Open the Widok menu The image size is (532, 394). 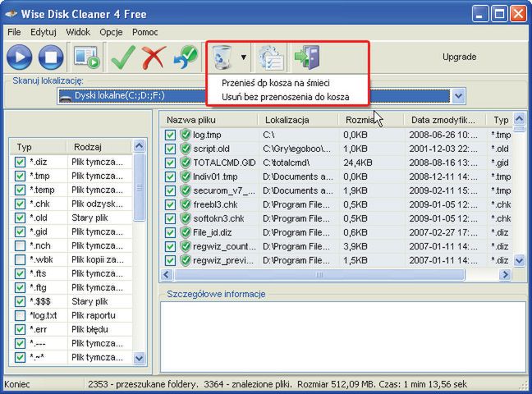click(78, 32)
